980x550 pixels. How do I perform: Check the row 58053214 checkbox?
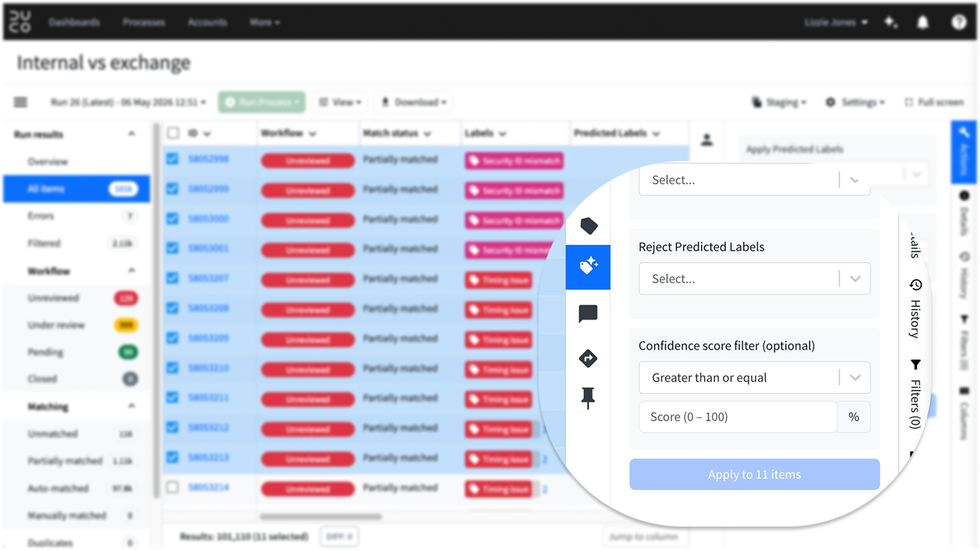click(172, 487)
